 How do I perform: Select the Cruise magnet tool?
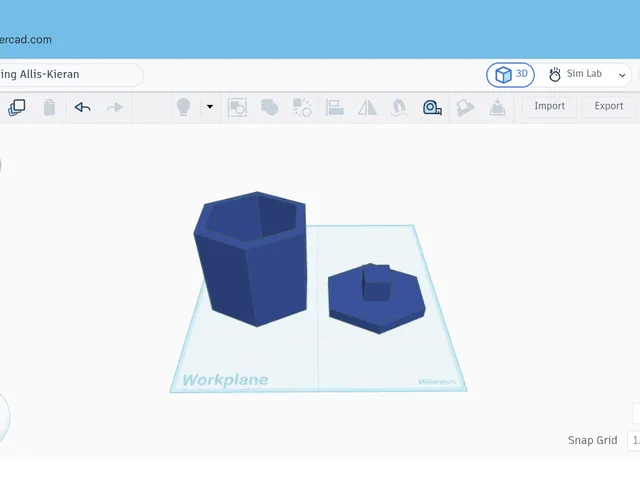pos(400,108)
